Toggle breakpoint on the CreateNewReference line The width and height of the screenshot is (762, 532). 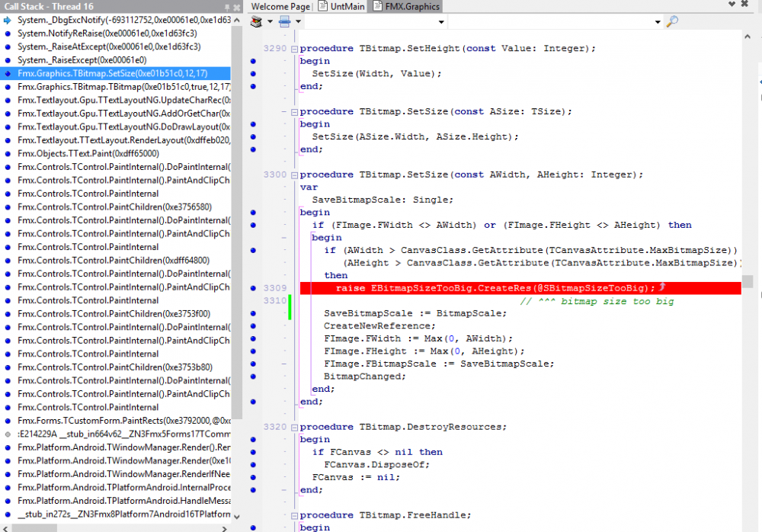point(253,326)
